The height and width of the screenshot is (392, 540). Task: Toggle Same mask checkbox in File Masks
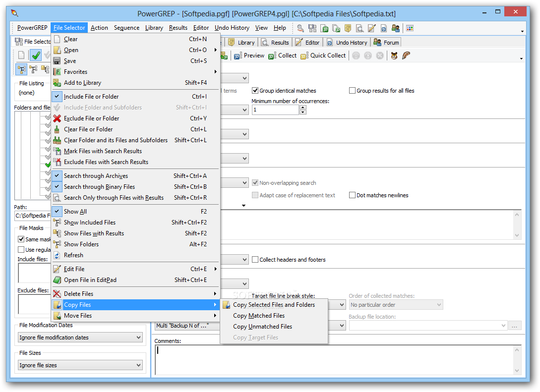[x=21, y=239]
